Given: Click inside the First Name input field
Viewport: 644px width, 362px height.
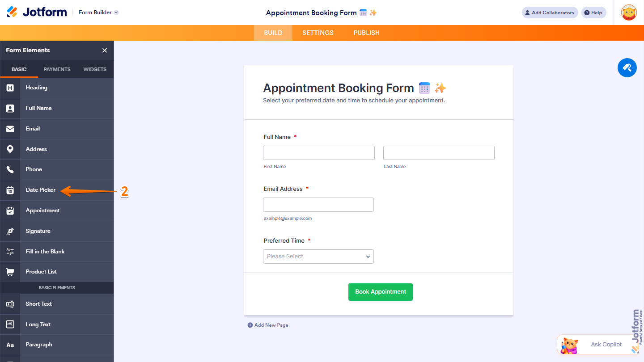Looking at the screenshot, I should (x=318, y=152).
